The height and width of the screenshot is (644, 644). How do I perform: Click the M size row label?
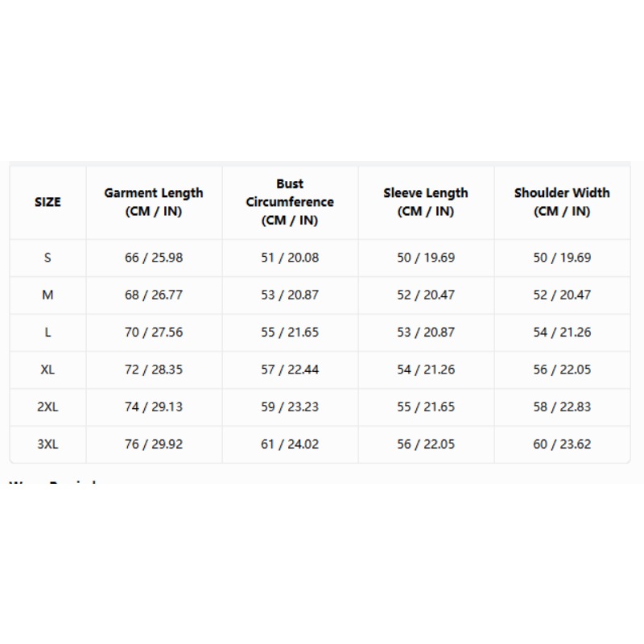click(x=47, y=295)
